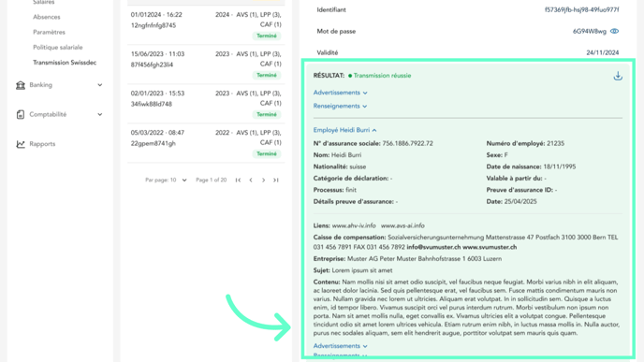Click the Identifiant value f57369jfb
Image resolution: width=644 pixels, height=362 pixels.
coord(581,10)
